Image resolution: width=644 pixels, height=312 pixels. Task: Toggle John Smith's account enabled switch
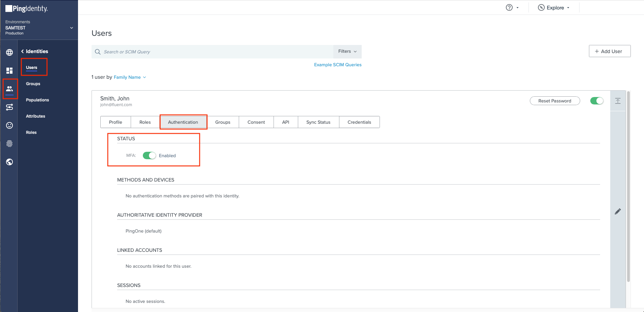[x=596, y=101]
